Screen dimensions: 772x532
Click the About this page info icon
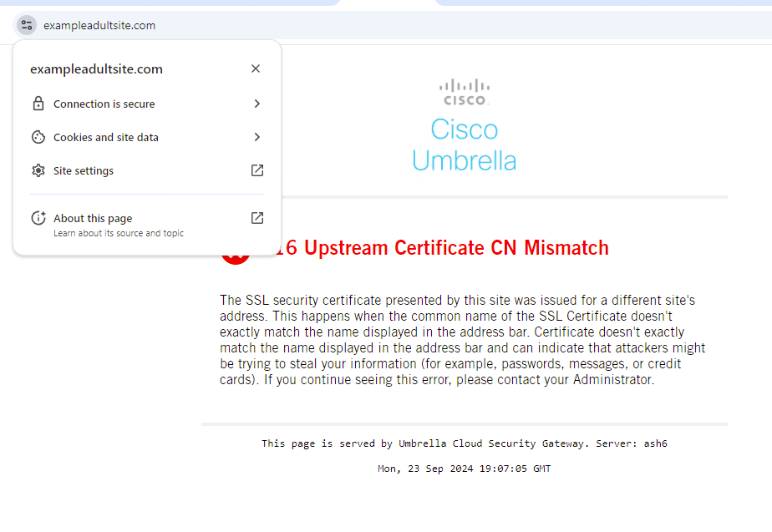[38, 218]
